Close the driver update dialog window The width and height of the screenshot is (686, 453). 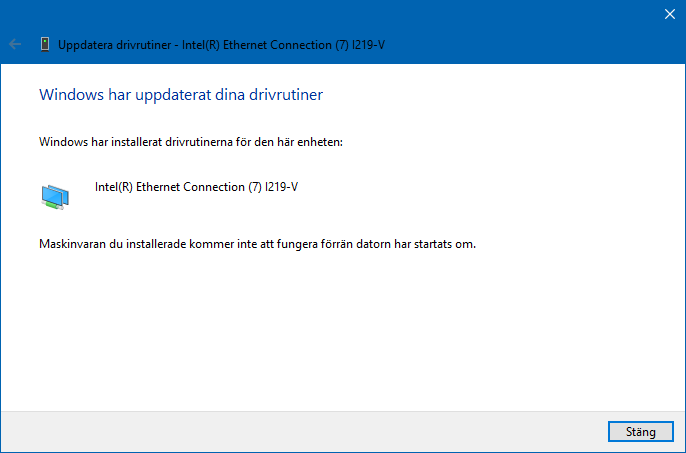pyautogui.click(x=669, y=14)
